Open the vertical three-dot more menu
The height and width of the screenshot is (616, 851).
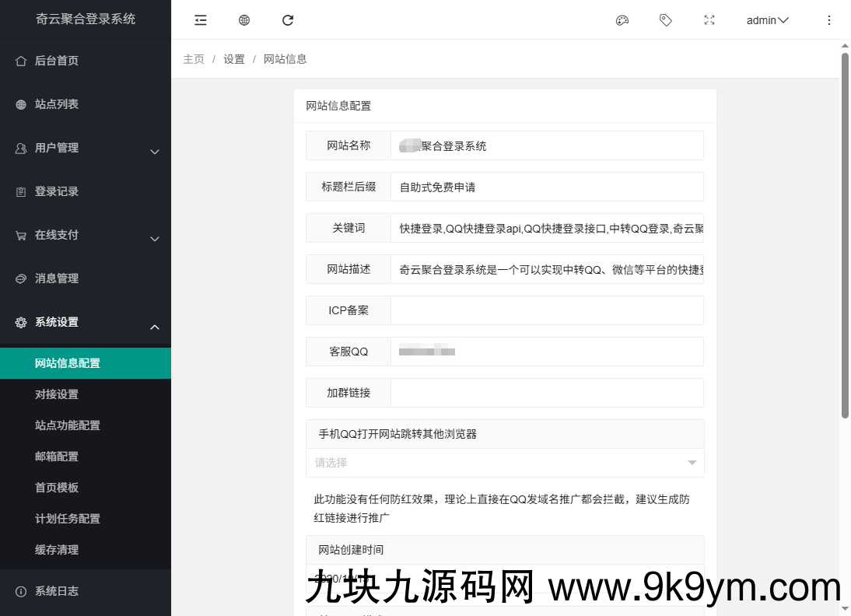pyautogui.click(x=828, y=20)
